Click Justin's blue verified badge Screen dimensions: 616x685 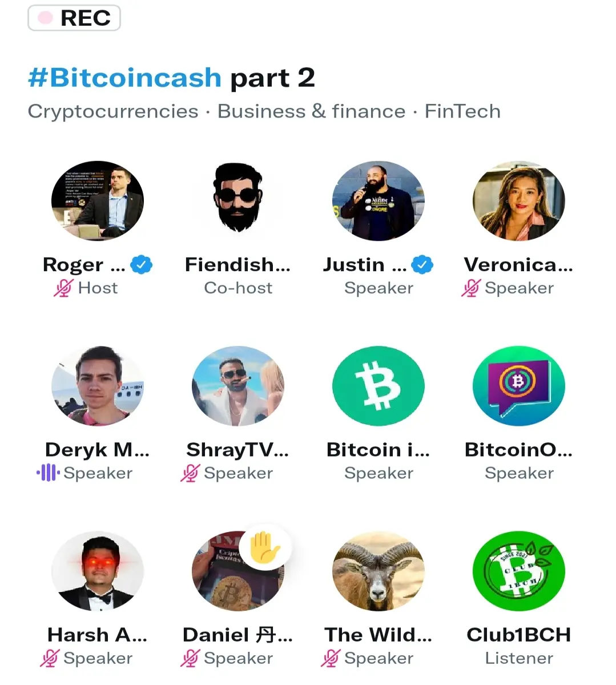pos(422,265)
